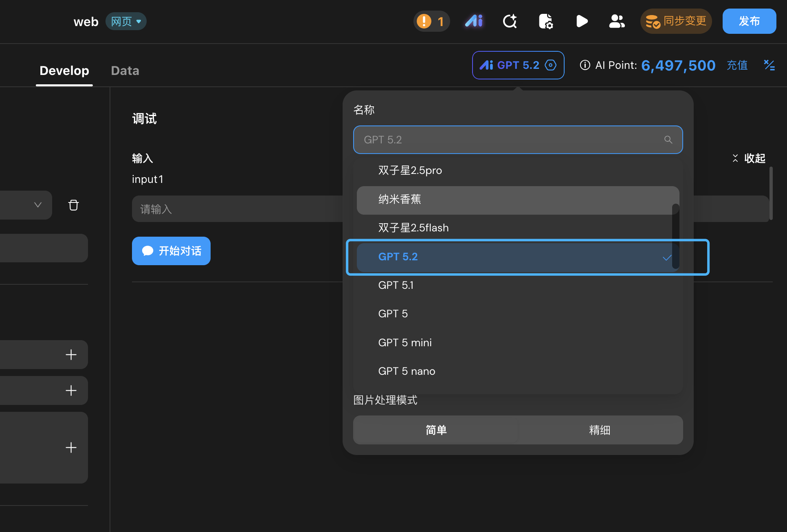The width and height of the screenshot is (787, 532).
Task: Open the 网页 platform dropdown
Action: tap(126, 21)
